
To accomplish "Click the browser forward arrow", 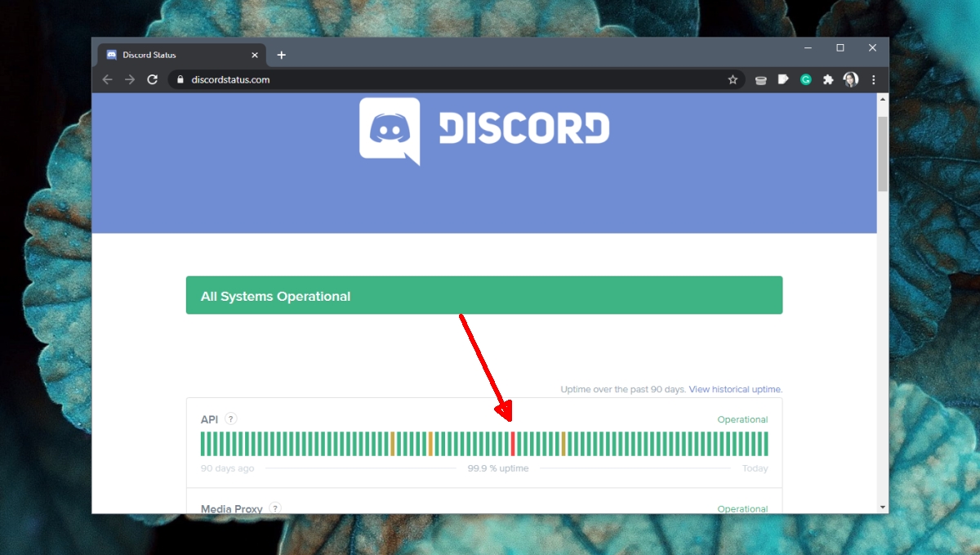I will (130, 79).
